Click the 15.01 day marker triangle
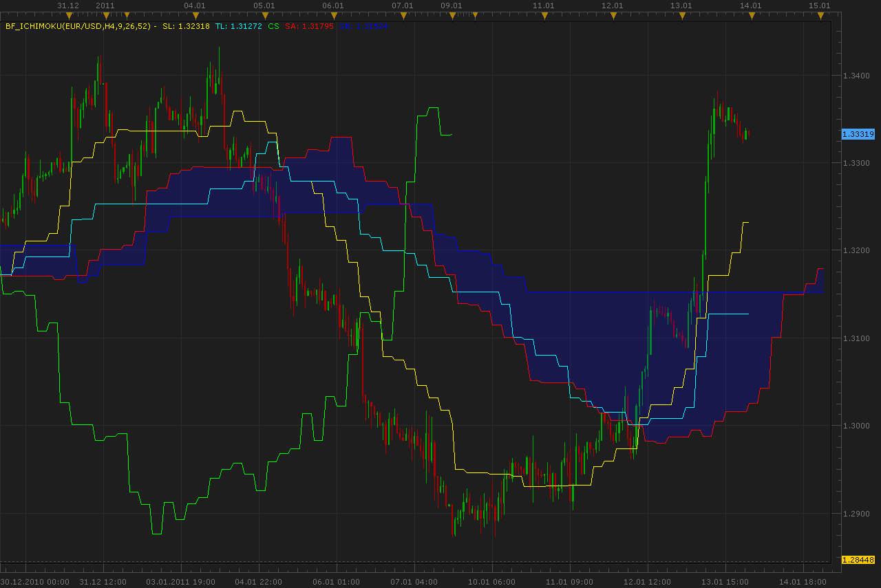The image size is (881, 588). [x=820, y=15]
